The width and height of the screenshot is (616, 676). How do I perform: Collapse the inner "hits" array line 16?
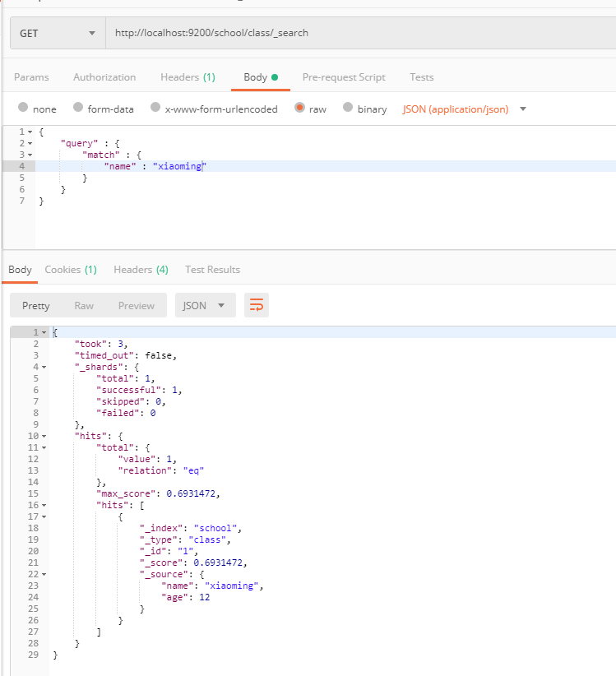pos(44,505)
